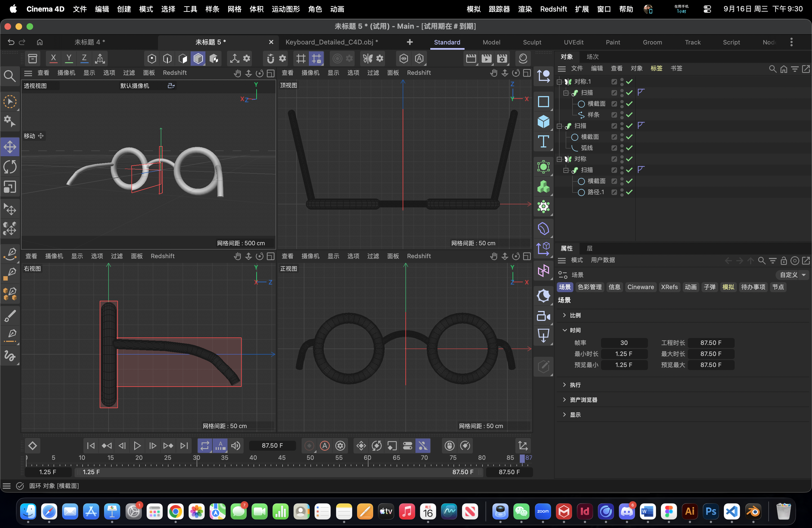Collapse the 时间 section

click(564, 330)
